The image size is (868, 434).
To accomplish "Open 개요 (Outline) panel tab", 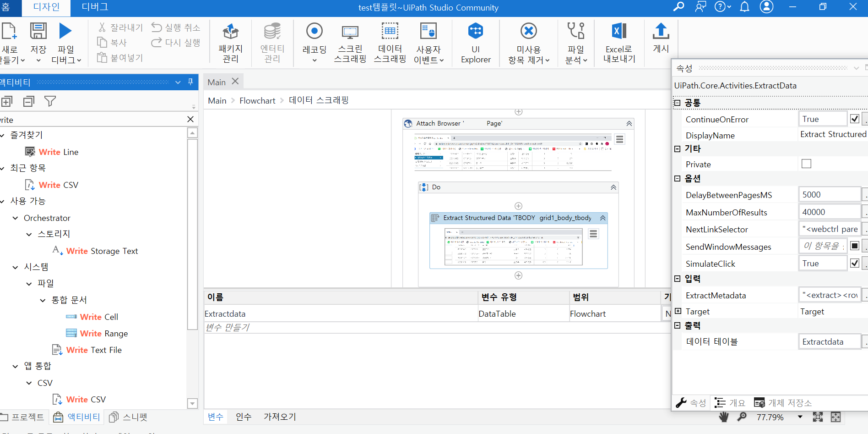I will (x=730, y=403).
